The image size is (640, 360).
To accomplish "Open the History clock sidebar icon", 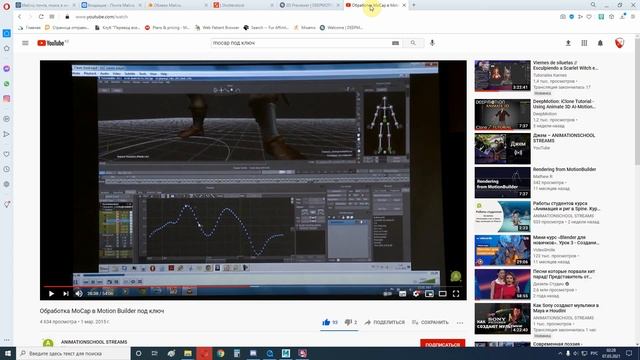I will [7, 169].
